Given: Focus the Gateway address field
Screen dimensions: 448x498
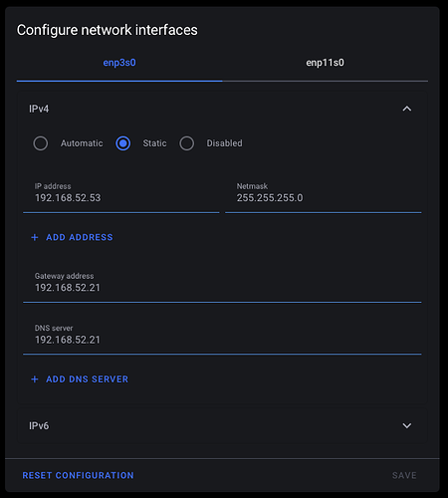Looking at the screenshot, I should click(222, 285).
